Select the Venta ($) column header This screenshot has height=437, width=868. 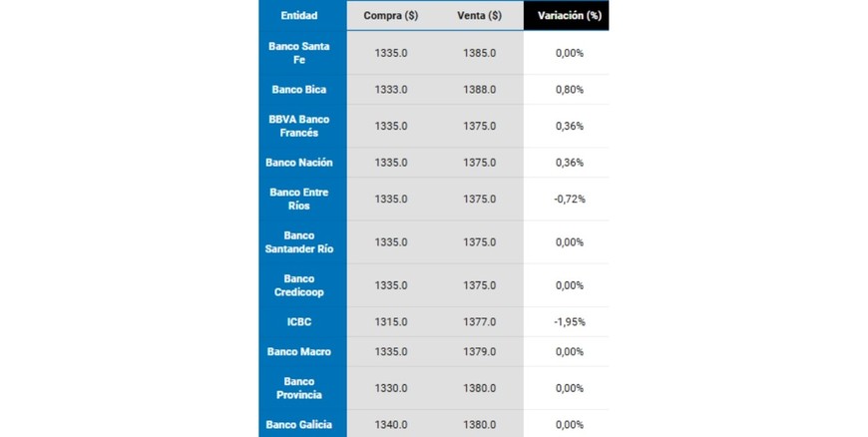click(x=479, y=15)
